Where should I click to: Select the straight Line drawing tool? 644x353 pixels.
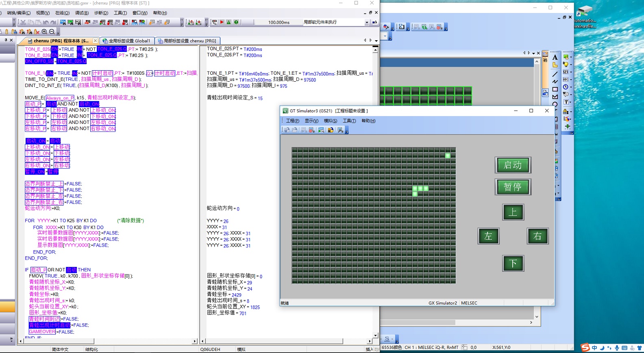pyautogui.click(x=555, y=74)
